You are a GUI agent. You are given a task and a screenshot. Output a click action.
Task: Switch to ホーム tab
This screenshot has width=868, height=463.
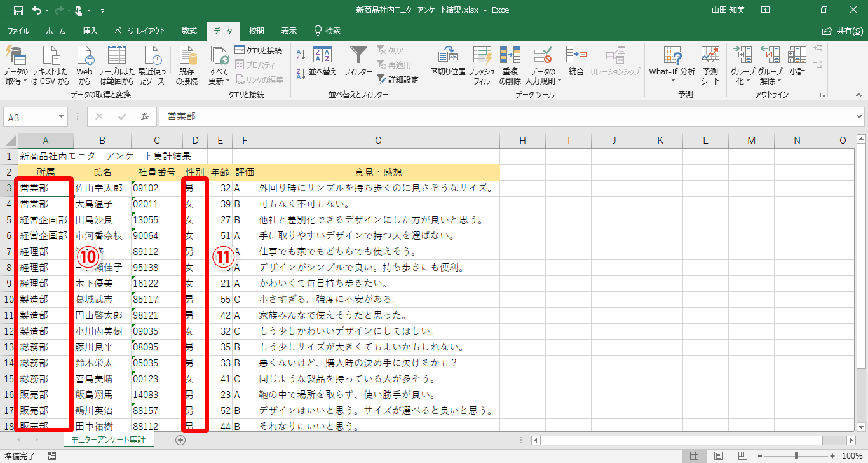click(55, 31)
